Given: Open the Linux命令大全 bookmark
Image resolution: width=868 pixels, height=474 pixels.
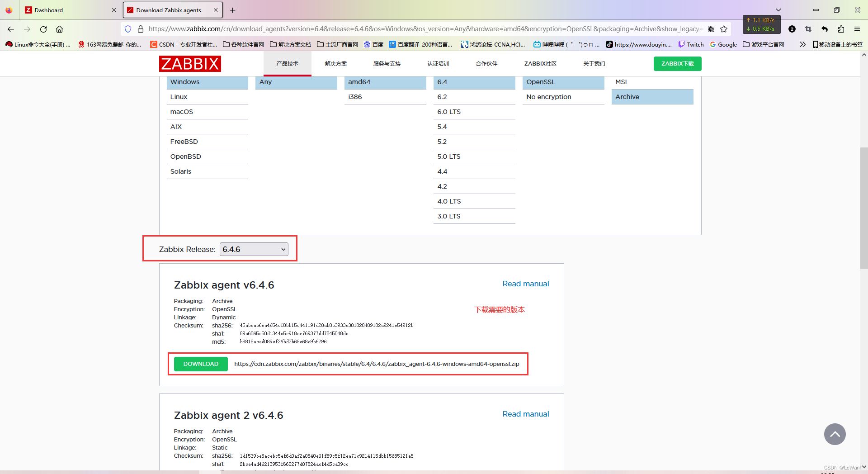Looking at the screenshot, I should pos(38,44).
